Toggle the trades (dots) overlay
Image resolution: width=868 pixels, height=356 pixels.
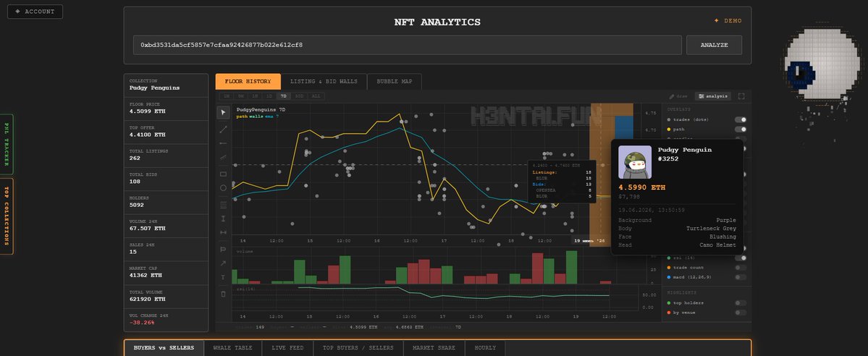tap(740, 119)
